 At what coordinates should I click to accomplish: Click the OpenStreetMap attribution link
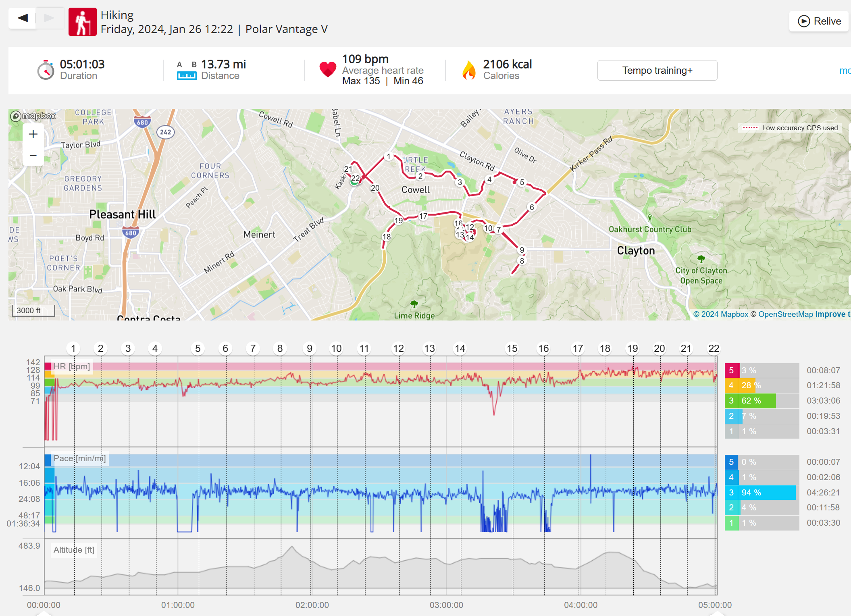pos(785,314)
